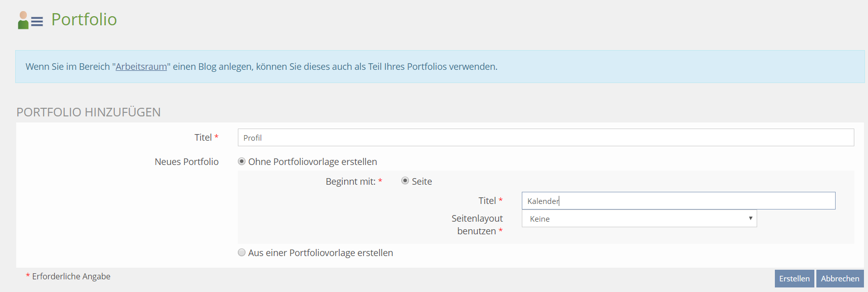Select the Ohne Portfoliovorlage erstellen radio button
Screen dimensions: 868x292
(x=242, y=161)
